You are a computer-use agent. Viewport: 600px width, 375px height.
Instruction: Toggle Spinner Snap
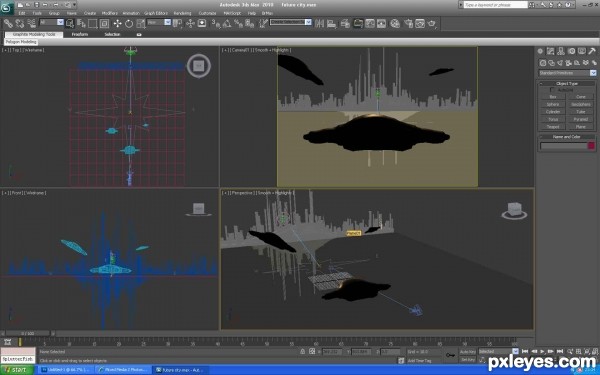(x=249, y=24)
